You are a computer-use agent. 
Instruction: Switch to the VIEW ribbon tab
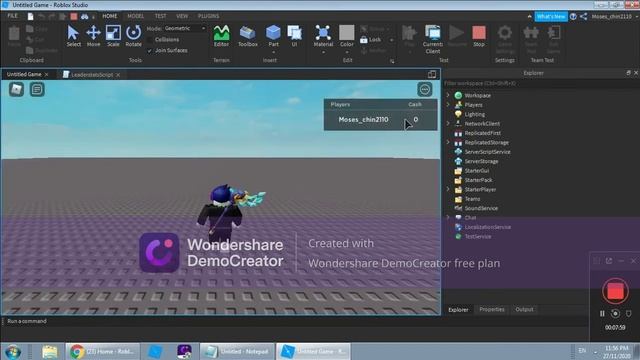click(182, 16)
